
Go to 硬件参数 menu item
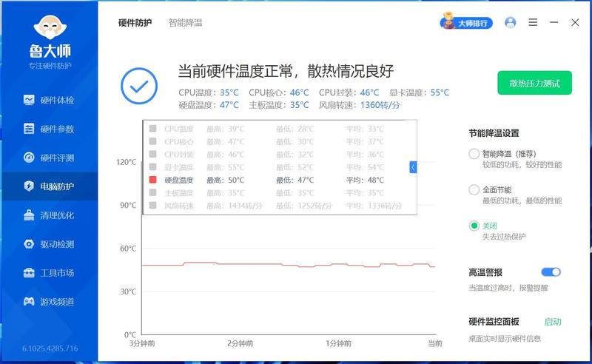(57, 129)
